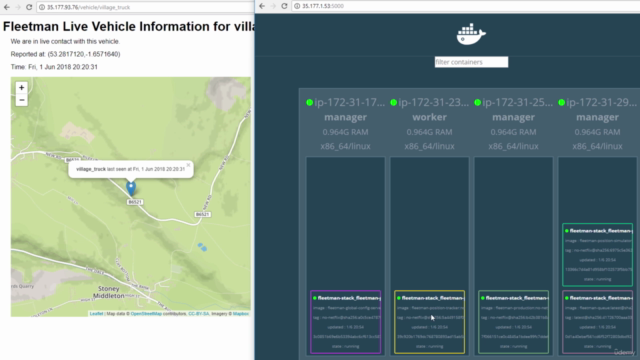The image size is (640, 360).
Task: Open the OpenStreetMap attribution link
Action: point(146,314)
